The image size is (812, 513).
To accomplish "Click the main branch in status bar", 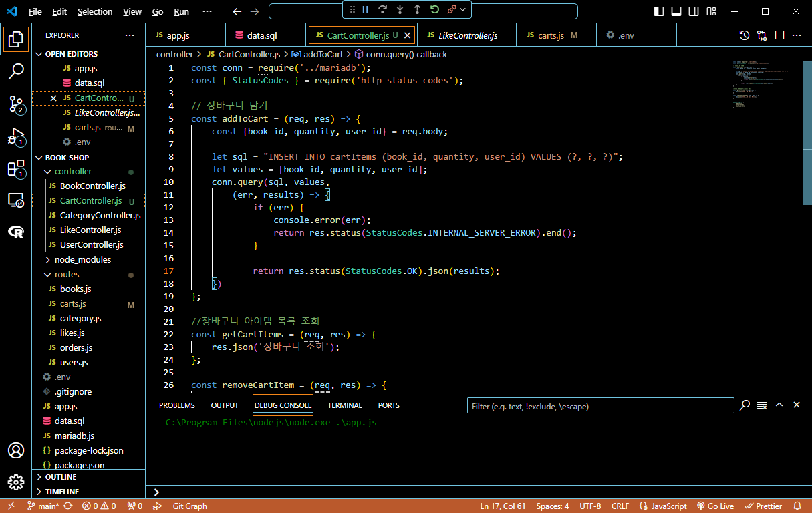I will click(x=43, y=506).
